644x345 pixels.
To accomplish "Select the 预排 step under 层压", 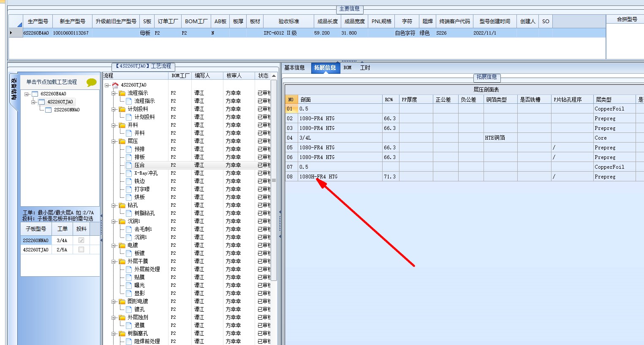I will (x=139, y=149).
